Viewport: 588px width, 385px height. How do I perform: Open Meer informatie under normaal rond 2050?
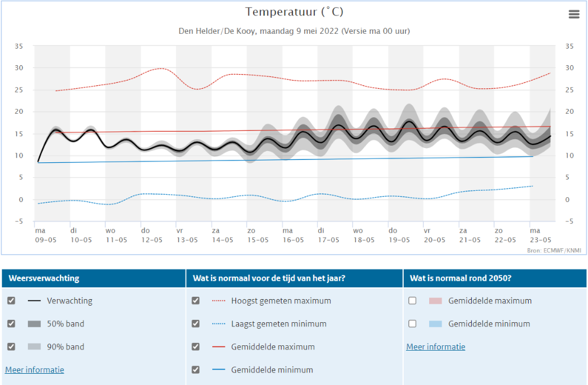pyautogui.click(x=436, y=347)
